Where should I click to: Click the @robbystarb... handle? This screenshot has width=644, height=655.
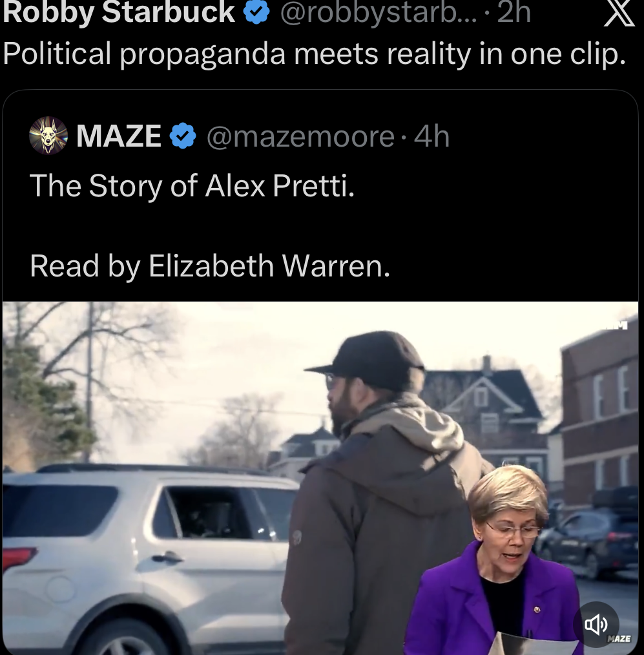[x=379, y=12]
